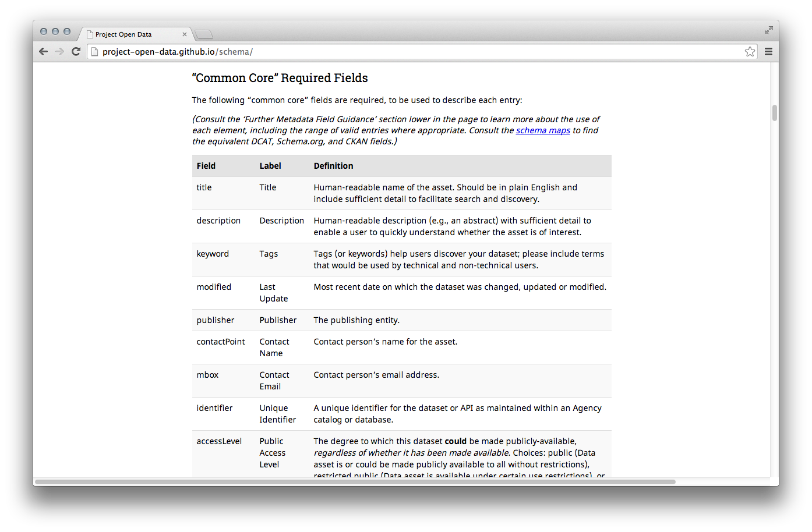Open a new tab with the blank tab button

204,34
